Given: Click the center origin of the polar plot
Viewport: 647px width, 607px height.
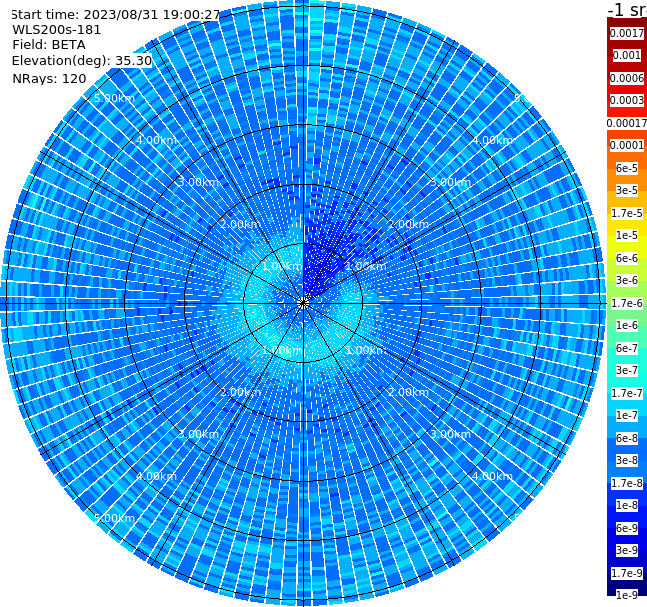Looking at the screenshot, I should [x=303, y=304].
